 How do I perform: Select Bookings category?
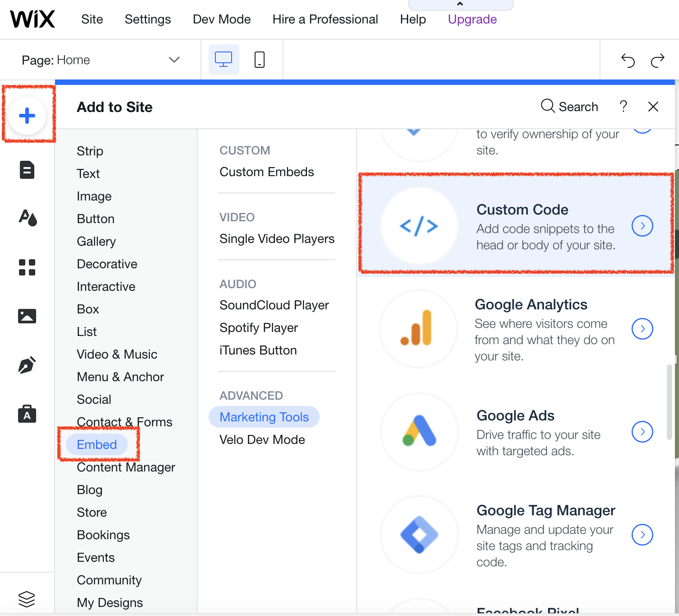click(x=103, y=535)
